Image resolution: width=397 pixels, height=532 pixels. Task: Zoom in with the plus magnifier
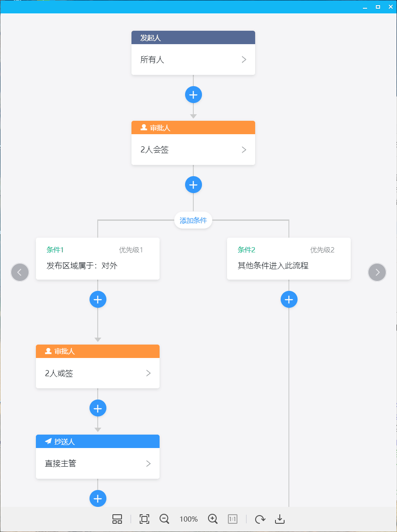click(x=213, y=519)
